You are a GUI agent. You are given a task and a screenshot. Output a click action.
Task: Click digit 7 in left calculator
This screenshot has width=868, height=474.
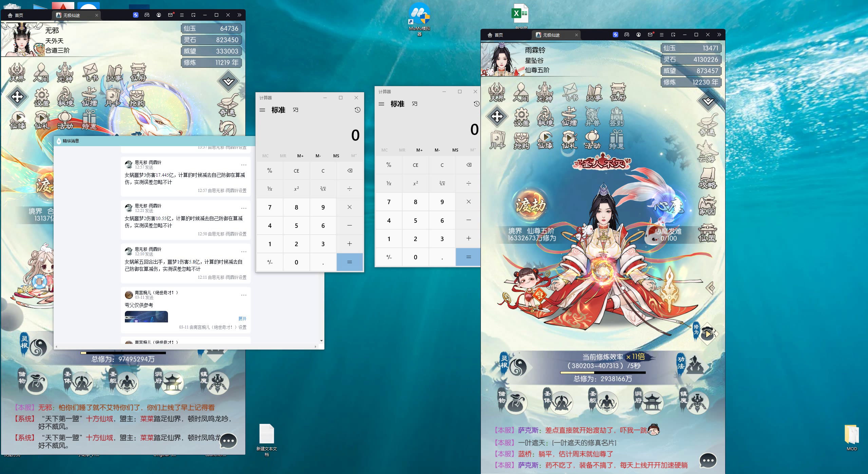270,207
